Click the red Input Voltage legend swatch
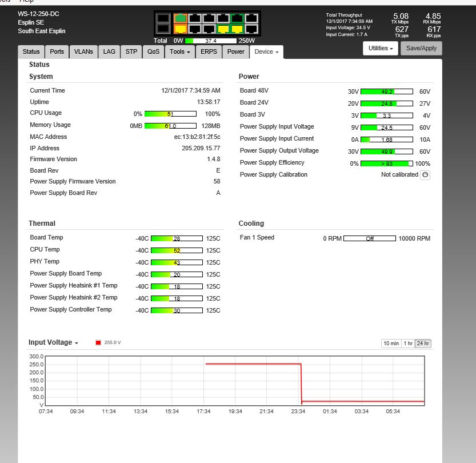This screenshot has height=463, width=476. (98, 343)
